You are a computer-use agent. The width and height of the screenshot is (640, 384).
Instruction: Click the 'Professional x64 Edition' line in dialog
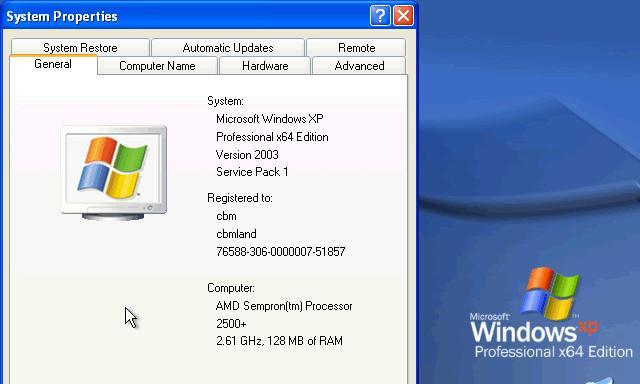point(272,137)
